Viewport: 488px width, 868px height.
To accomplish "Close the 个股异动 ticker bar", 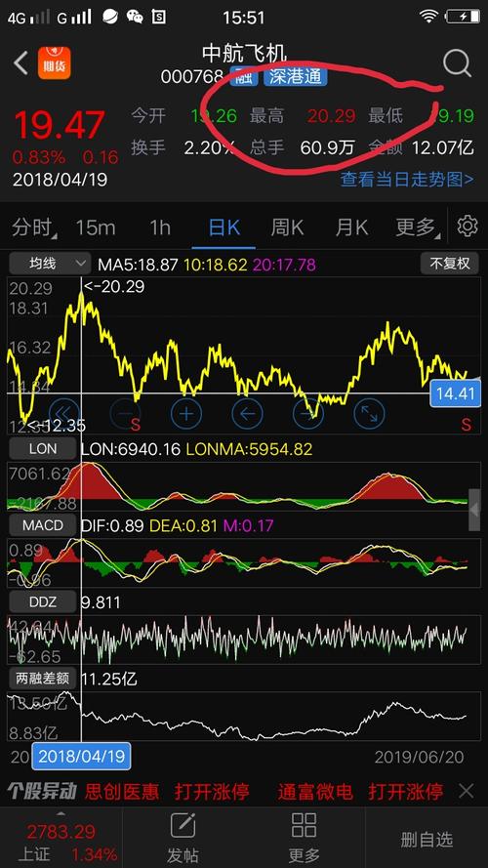I will click(466, 791).
